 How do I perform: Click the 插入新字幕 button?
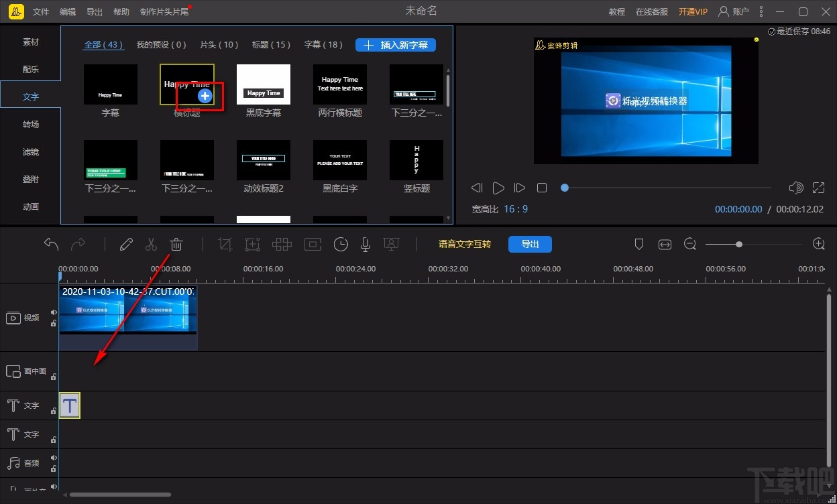pos(396,45)
